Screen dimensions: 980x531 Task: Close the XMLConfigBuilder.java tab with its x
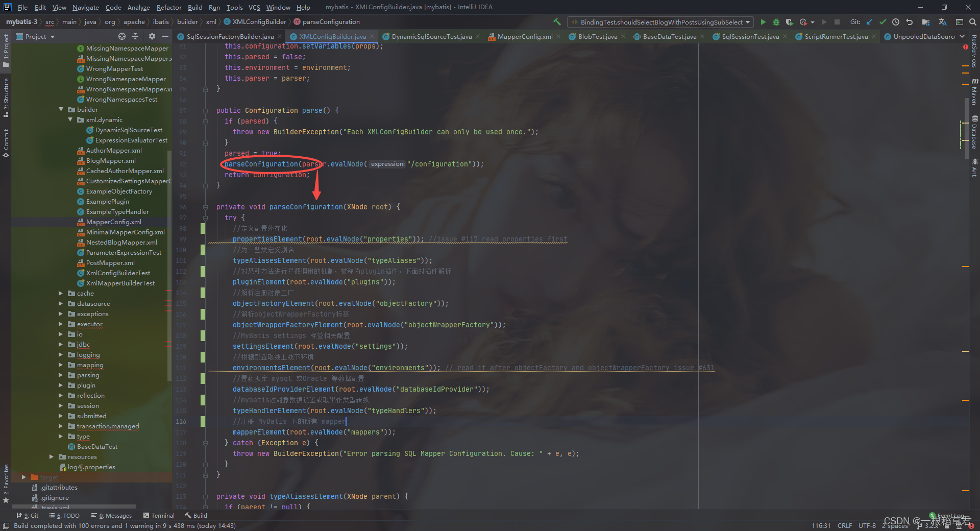coord(372,36)
